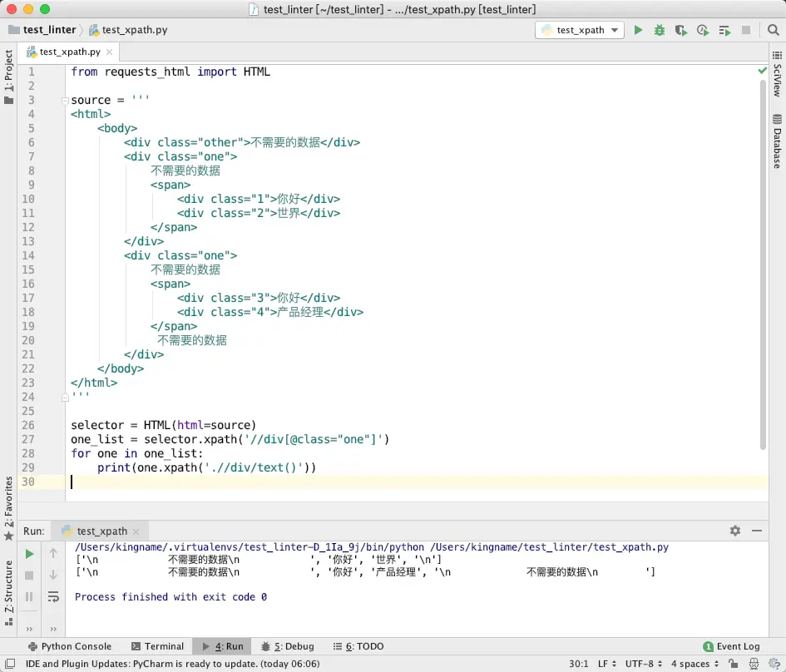
Task: Open the Event Log
Action: pyautogui.click(x=732, y=646)
